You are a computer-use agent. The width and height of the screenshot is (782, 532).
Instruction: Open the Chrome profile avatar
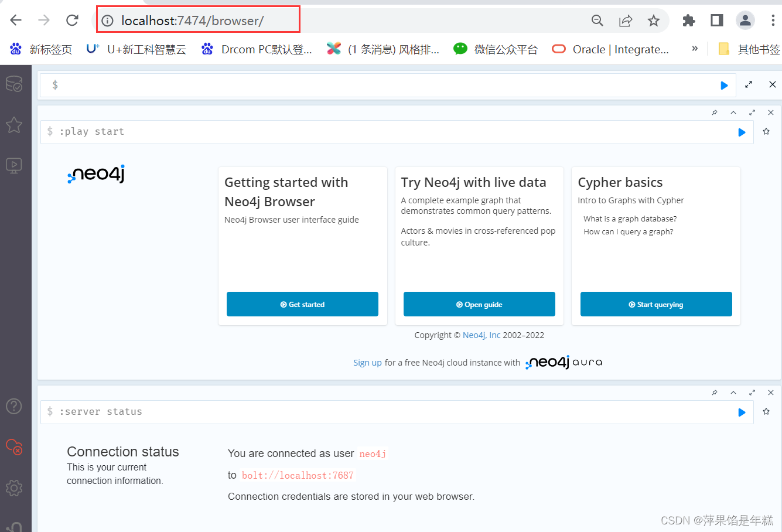point(745,21)
